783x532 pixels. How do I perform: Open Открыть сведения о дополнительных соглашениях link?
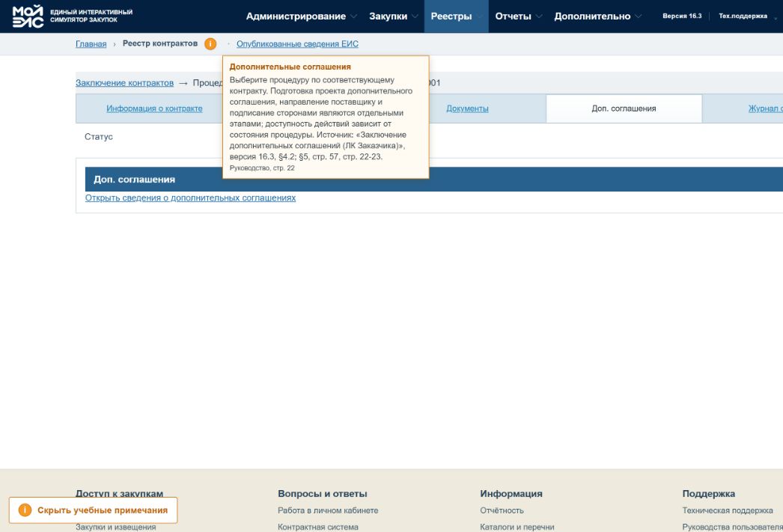pos(190,198)
